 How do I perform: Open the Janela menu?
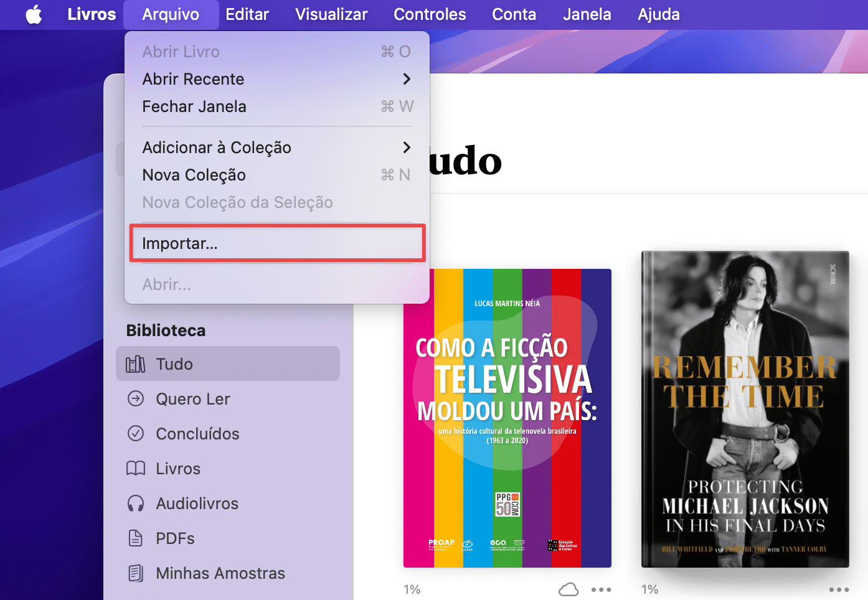tap(587, 14)
